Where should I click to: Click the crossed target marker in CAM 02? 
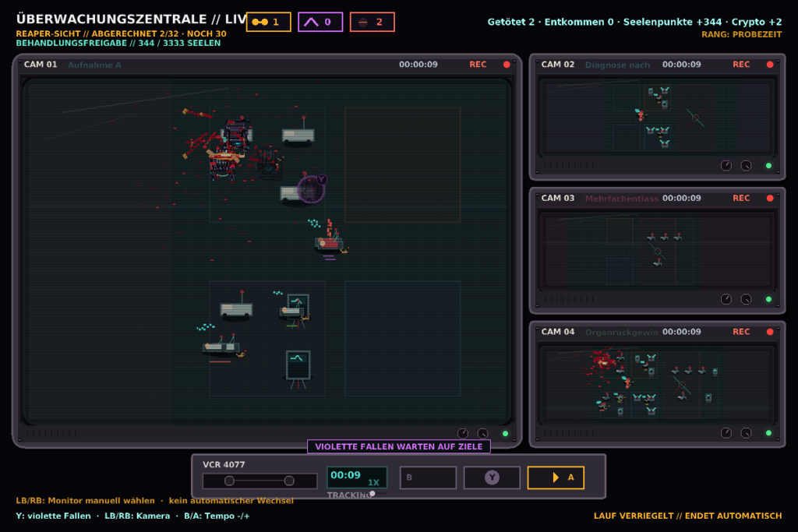(695, 118)
